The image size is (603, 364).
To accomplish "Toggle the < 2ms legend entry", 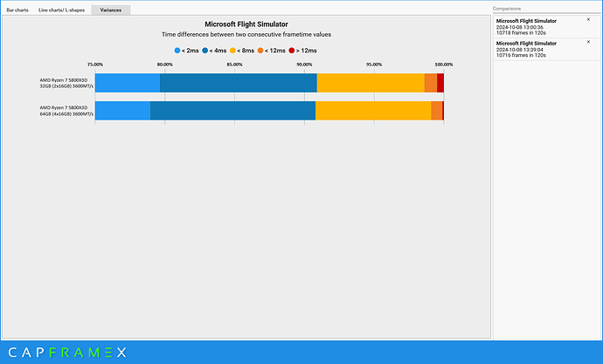I will (x=186, y=51).
